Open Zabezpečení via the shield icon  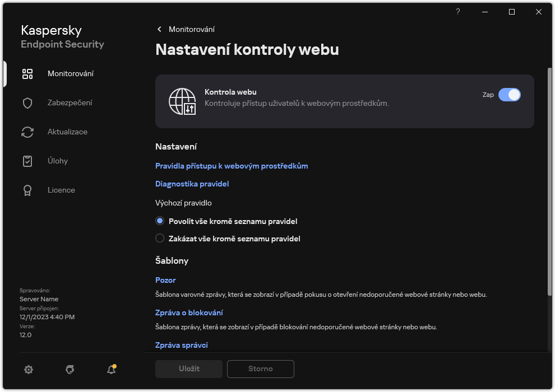(27, 102)
